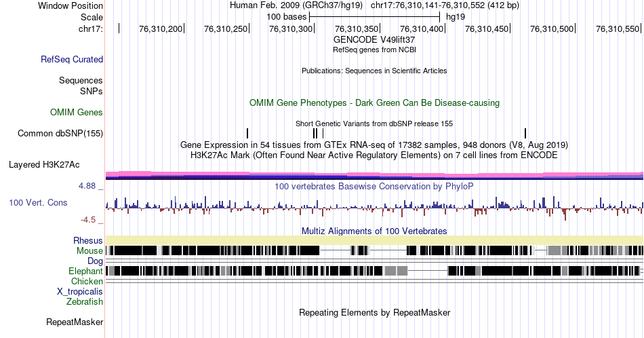Click the Layered H3K27Ac track label
Viewport: 644px width, 338px height.
(x=44, y=164)
